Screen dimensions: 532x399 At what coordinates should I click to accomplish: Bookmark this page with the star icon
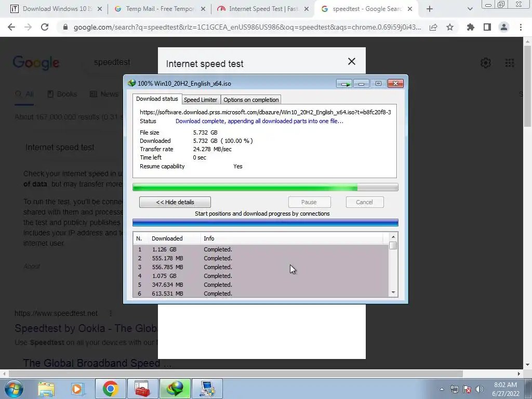point(450,27)
